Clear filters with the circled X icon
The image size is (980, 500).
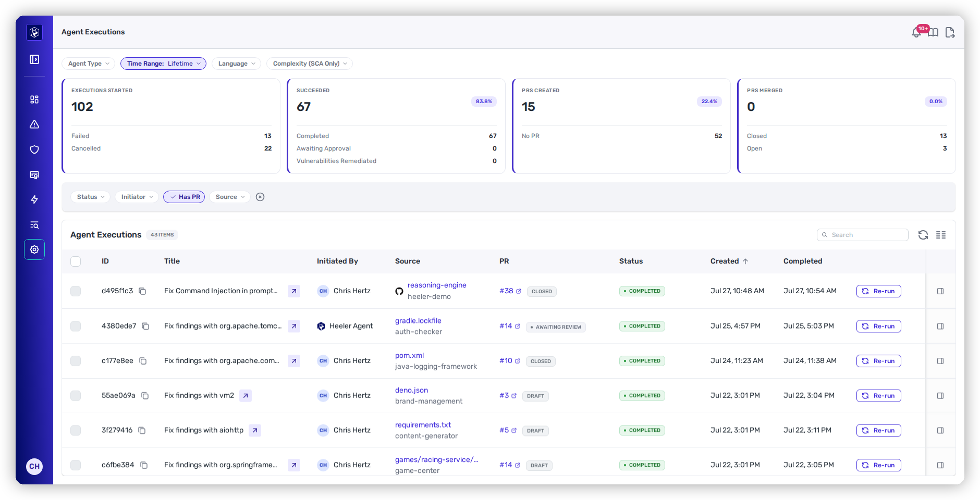coord(260,197)
